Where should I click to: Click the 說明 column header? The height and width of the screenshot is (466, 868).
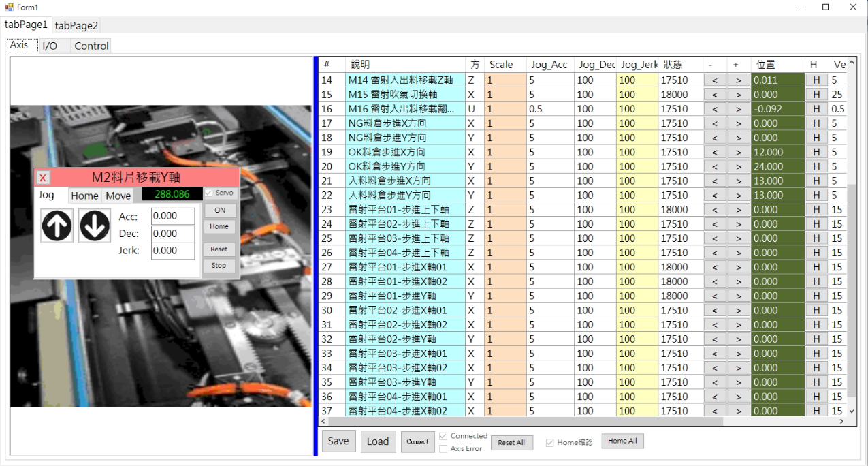pos(405,65)
